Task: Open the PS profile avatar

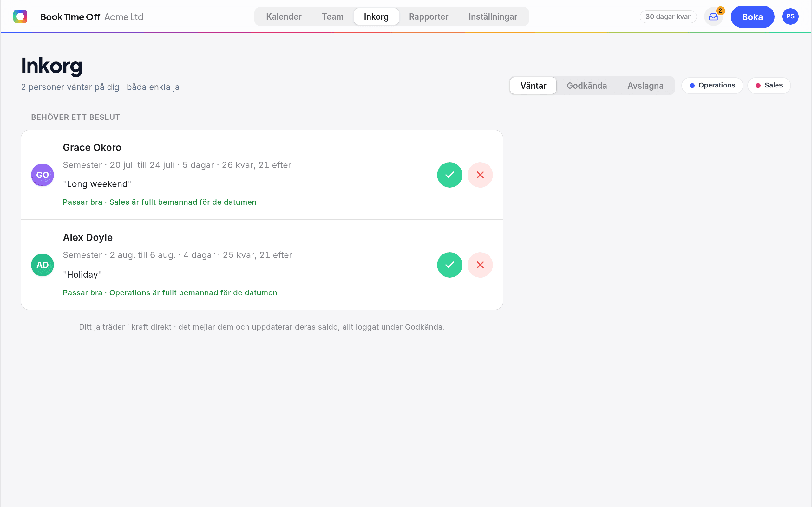Action: tap(790, 16)
